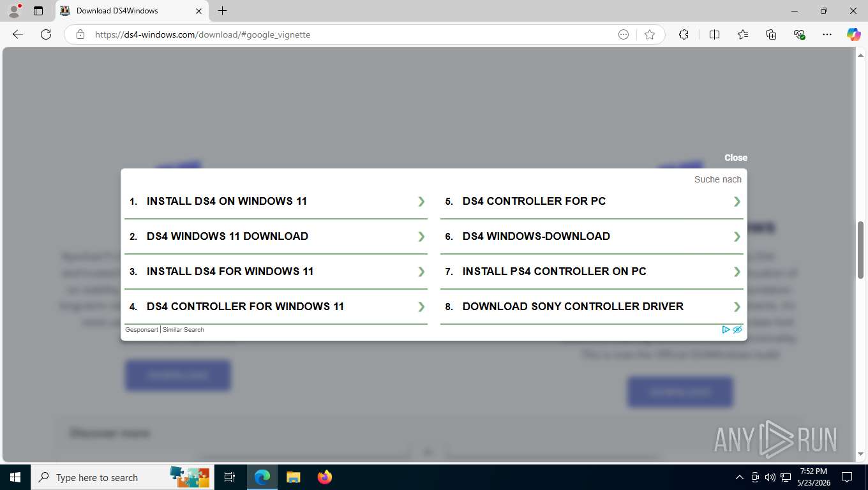Show hidden system tray icons
The image size is (868, 490).
point(740,477)
